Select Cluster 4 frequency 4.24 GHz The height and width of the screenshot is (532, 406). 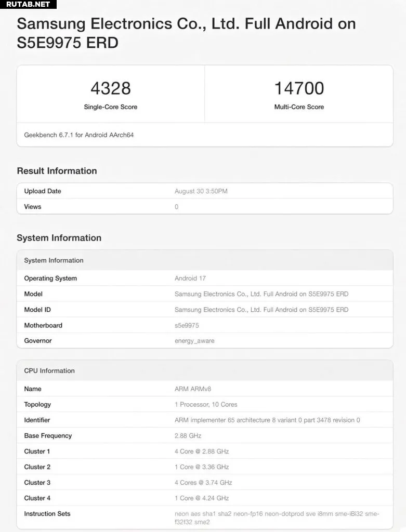pyautogui.click(x=202, y=498)
